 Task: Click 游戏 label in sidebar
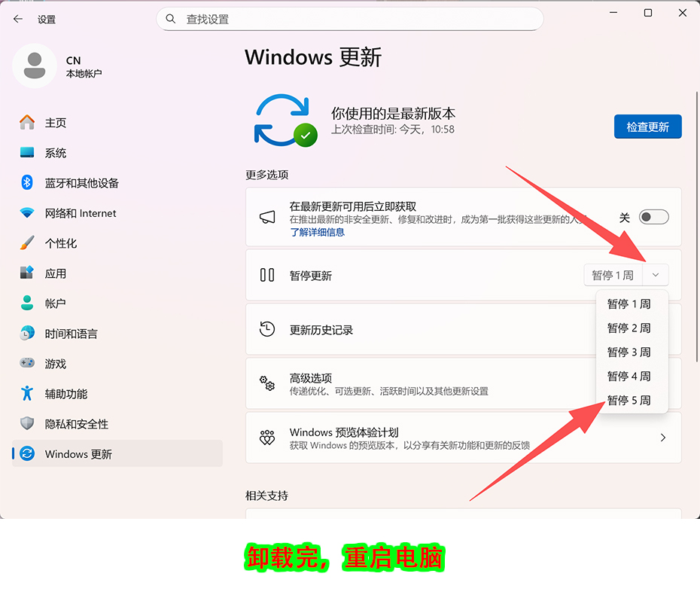pyautogui.click(x=56, y=364)
